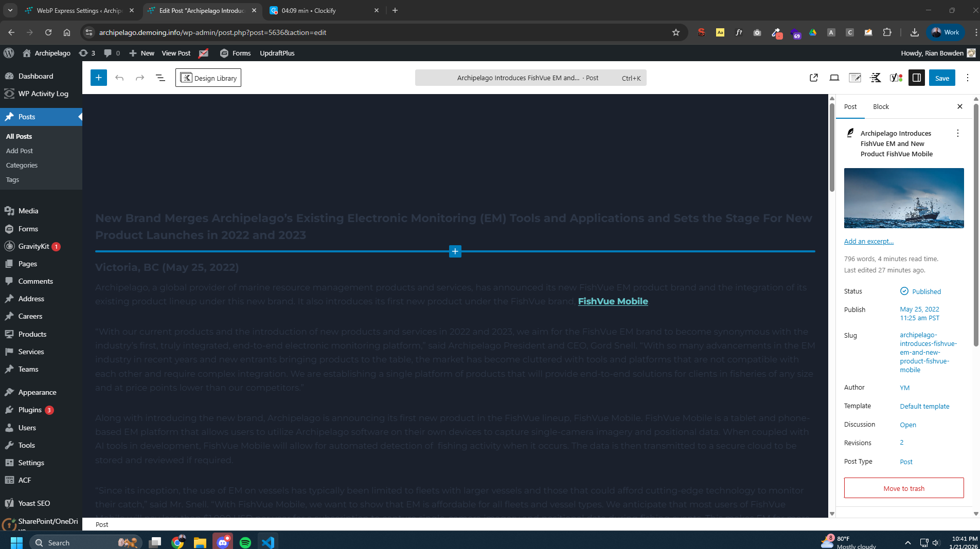Screen dimensions: 980x549
Task: Open Default template selector
Action: [x=924, y=406]
